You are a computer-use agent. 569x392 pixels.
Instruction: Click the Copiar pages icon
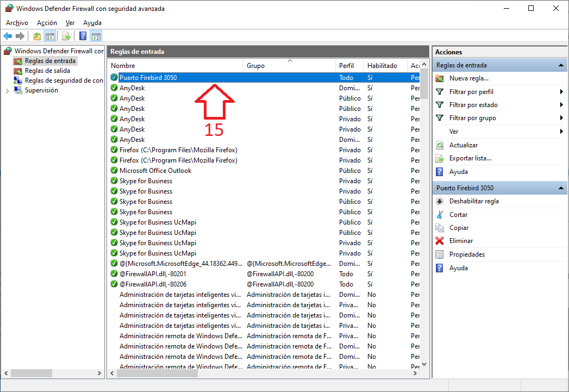pyautogui.click(x=440, y=228)
